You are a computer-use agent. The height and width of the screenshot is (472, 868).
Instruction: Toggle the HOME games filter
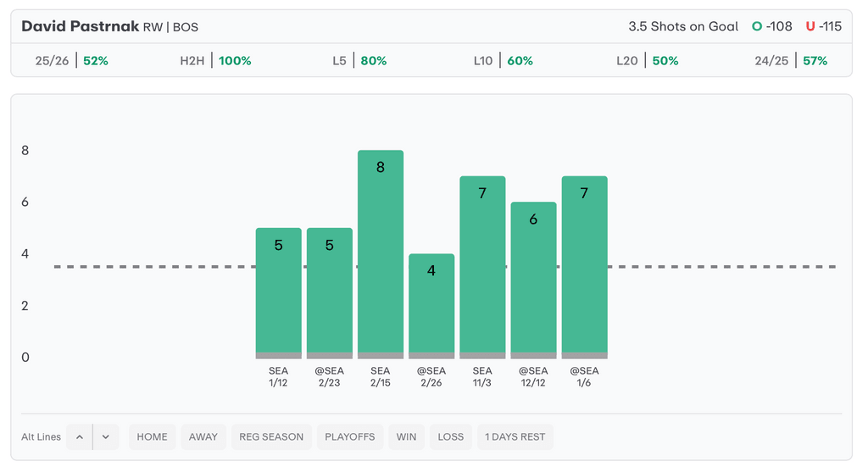coord(153,437)
